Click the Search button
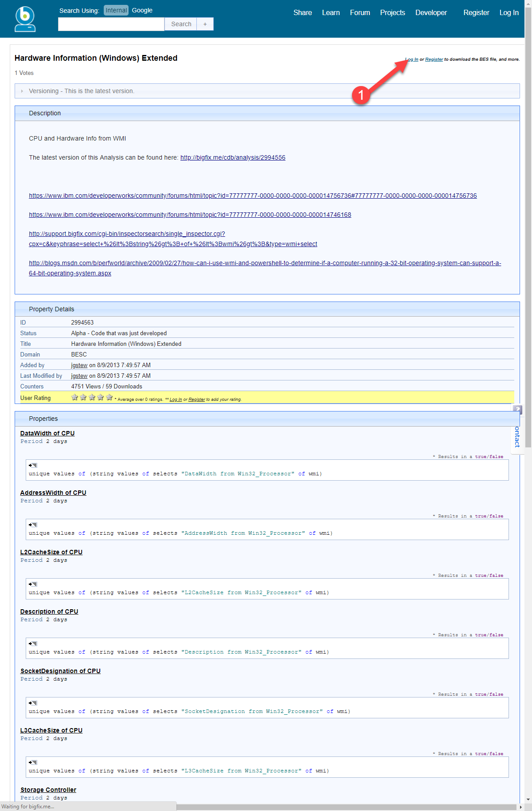This screenshot has height=811, width=532. (x=181, y=24)
